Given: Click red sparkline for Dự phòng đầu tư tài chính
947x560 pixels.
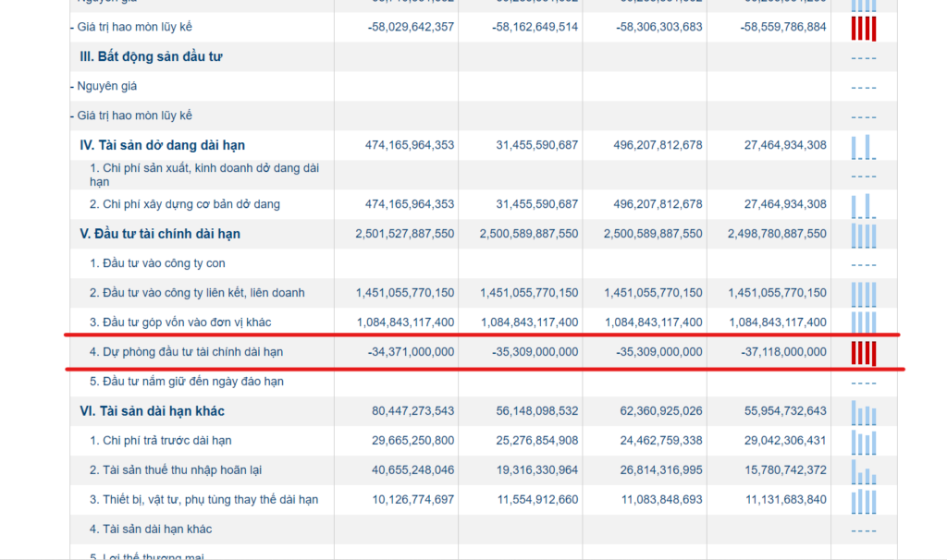Looking at the screenshot, I should (864, 354).
